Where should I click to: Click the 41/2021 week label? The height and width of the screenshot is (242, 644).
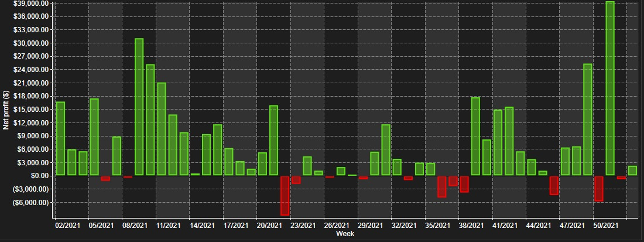pos(505,226)
